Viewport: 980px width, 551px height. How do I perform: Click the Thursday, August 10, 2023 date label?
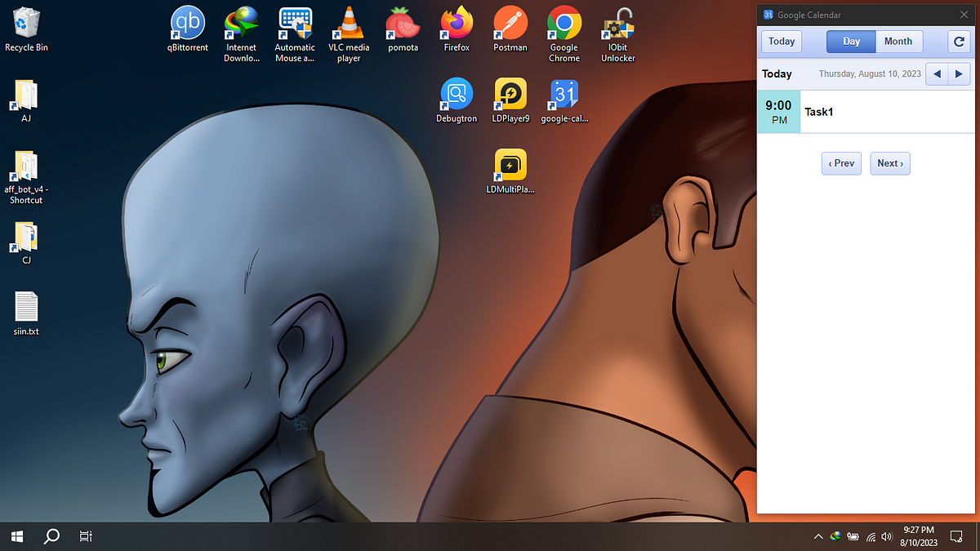pyautogui.click(x=870, y=73)
